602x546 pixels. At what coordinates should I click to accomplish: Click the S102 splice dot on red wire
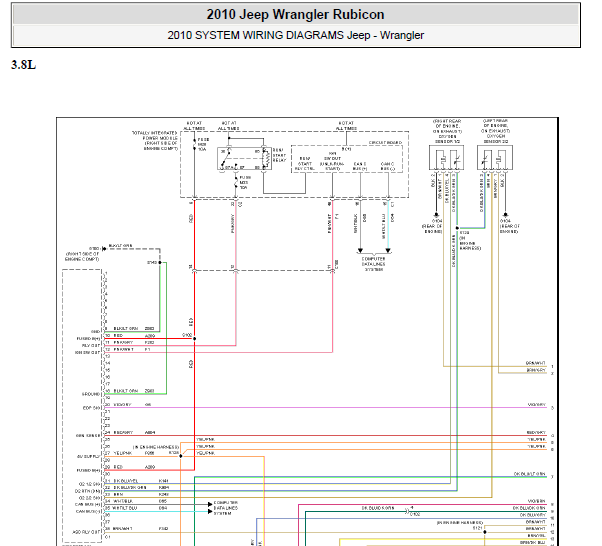click(194, 338)
